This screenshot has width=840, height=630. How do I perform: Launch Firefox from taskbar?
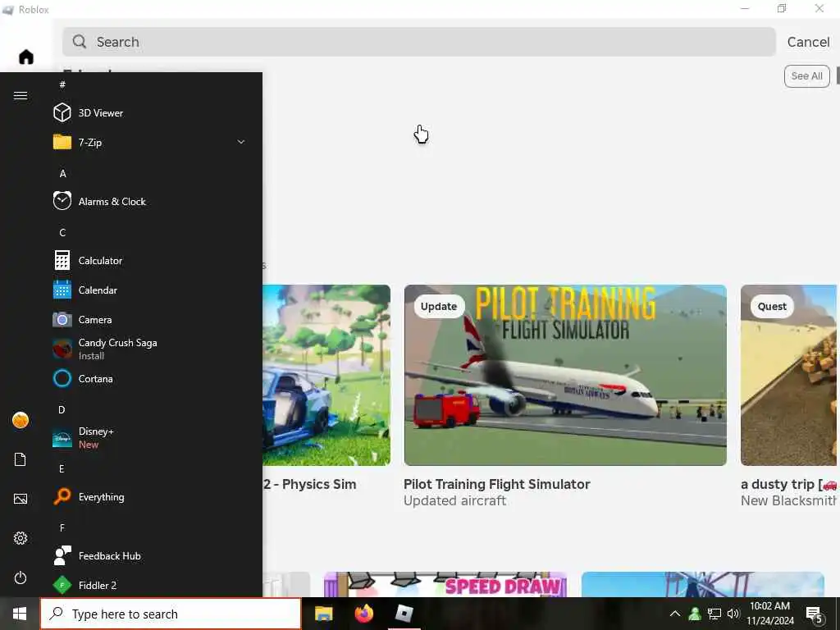363,614
